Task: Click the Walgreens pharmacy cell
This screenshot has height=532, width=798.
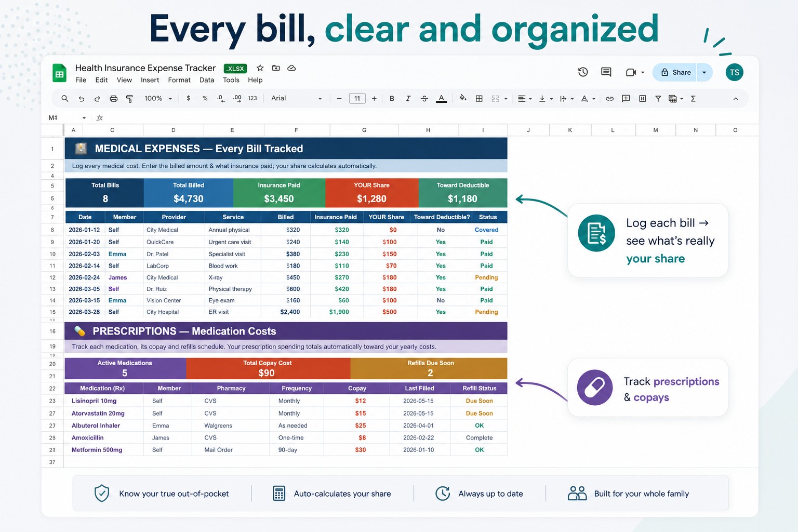Action: tap(230, 425)
